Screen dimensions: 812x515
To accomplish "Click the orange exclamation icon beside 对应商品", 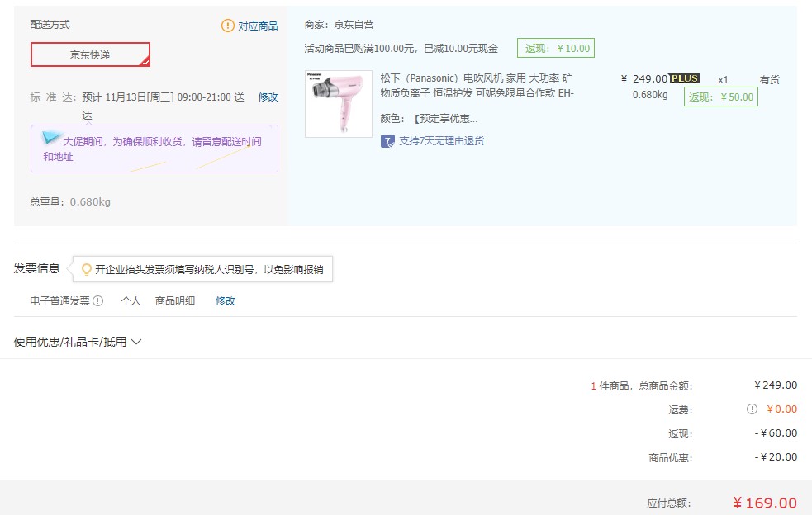I will (228, 26).
